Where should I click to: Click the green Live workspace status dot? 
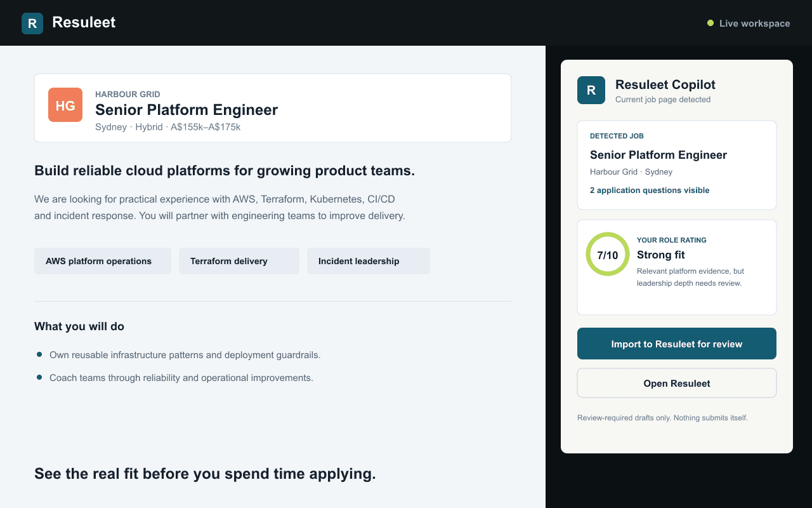(x=710, y=23)
